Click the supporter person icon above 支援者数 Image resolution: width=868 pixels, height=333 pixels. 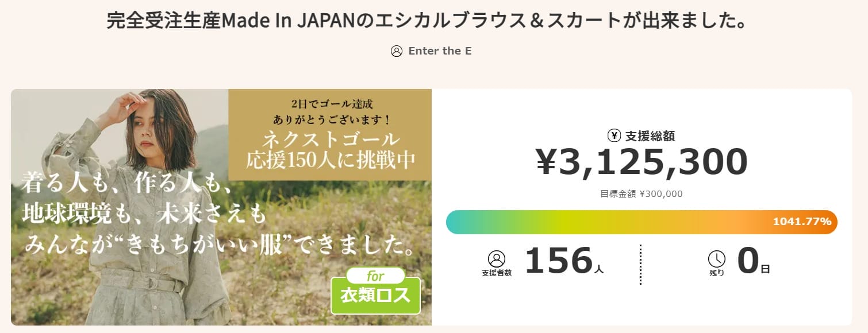click(496, 258)
